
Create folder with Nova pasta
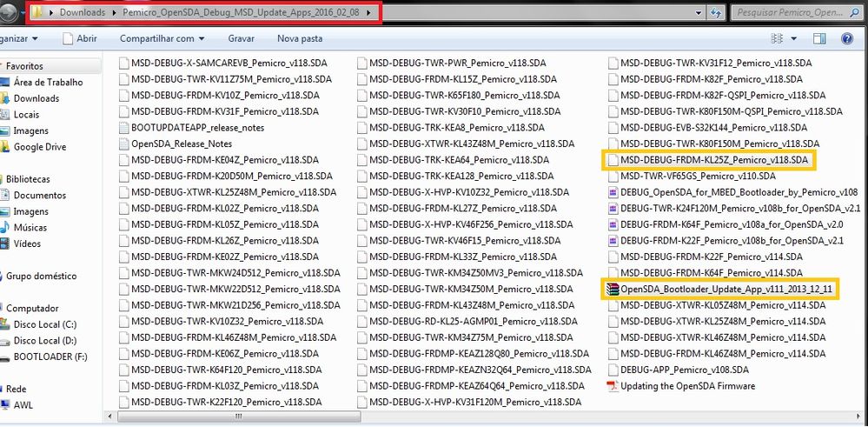coord(300,39)
